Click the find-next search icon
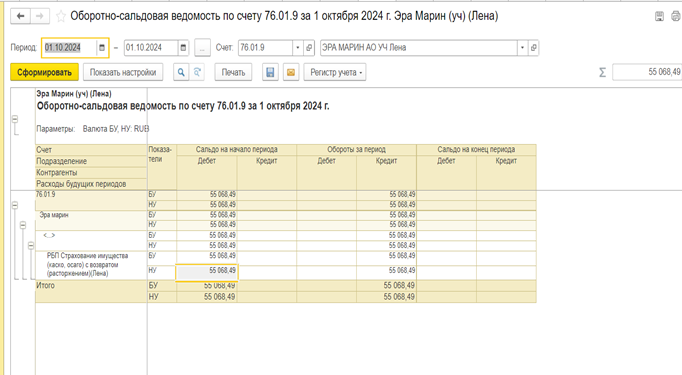This screenshot has width=682, height=375. click(197, 72)
